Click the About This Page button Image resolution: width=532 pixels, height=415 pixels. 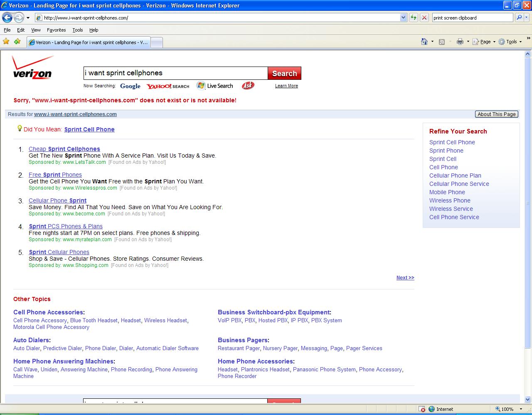click(x=497, y=114)
